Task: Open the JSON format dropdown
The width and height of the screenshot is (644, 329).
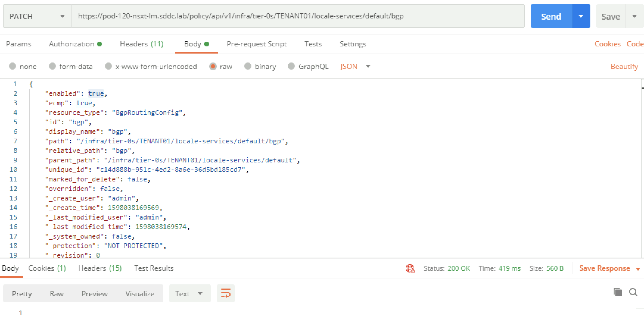Action: tap(355, 66)
